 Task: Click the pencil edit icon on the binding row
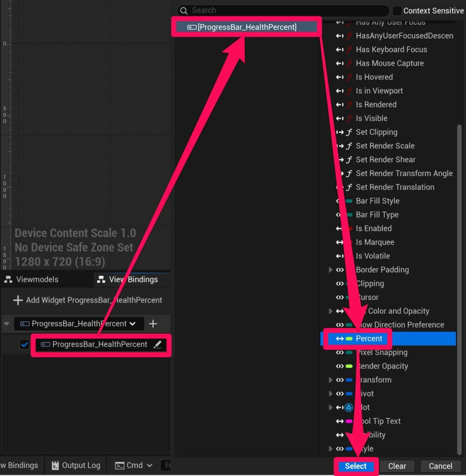point(158,344)
